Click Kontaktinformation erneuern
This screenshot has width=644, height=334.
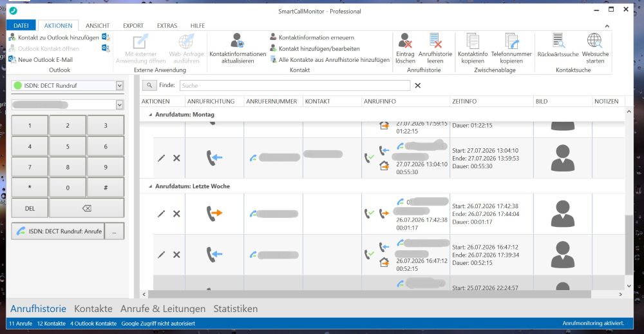pyautogui.click(x=312, y=37)
